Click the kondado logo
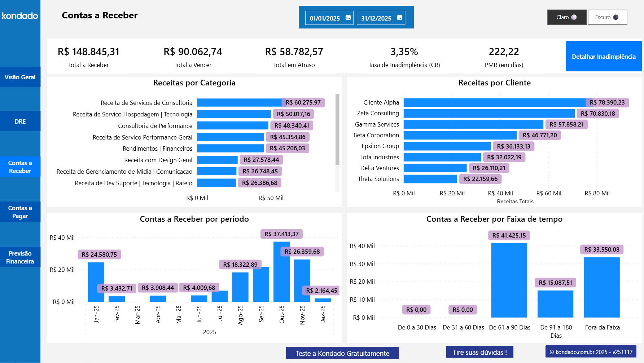Image resolution: width=644 pixels, height=363 pixels. [20, 16]
